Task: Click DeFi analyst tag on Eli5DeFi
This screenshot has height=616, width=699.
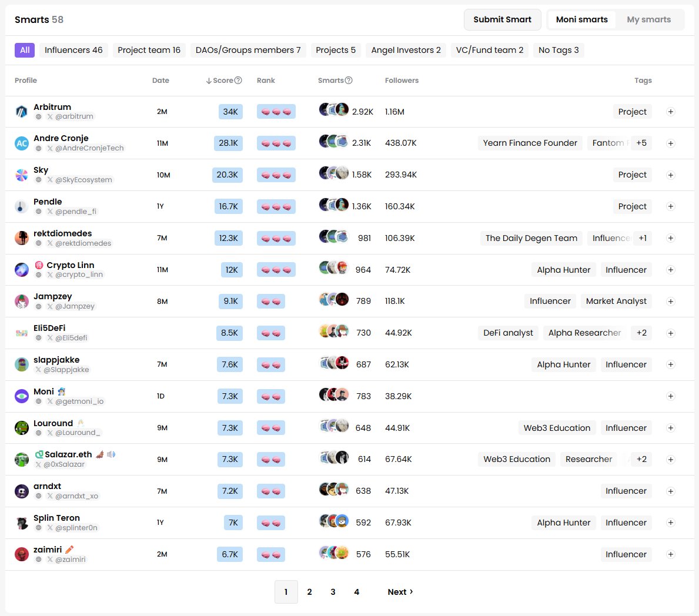Action: pyautogui.click(x=508, y=333)
